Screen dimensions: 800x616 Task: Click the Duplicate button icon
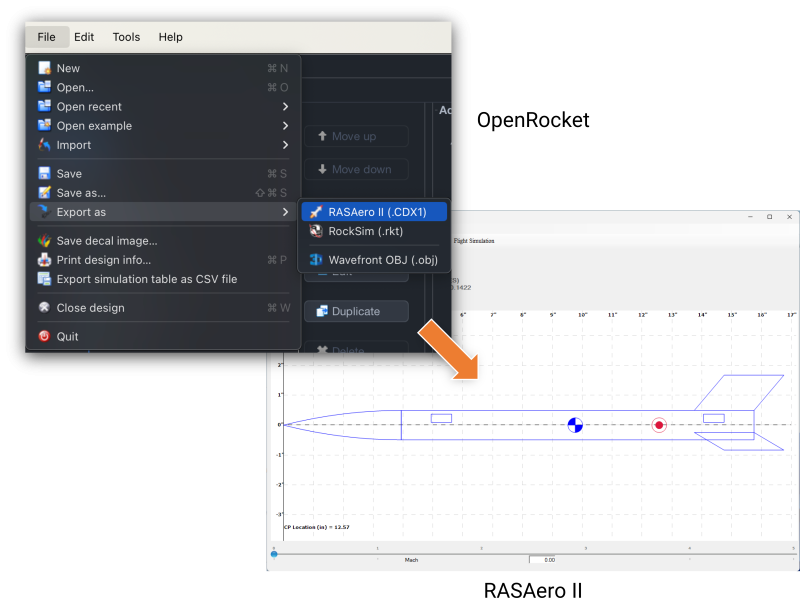[322, 311]
